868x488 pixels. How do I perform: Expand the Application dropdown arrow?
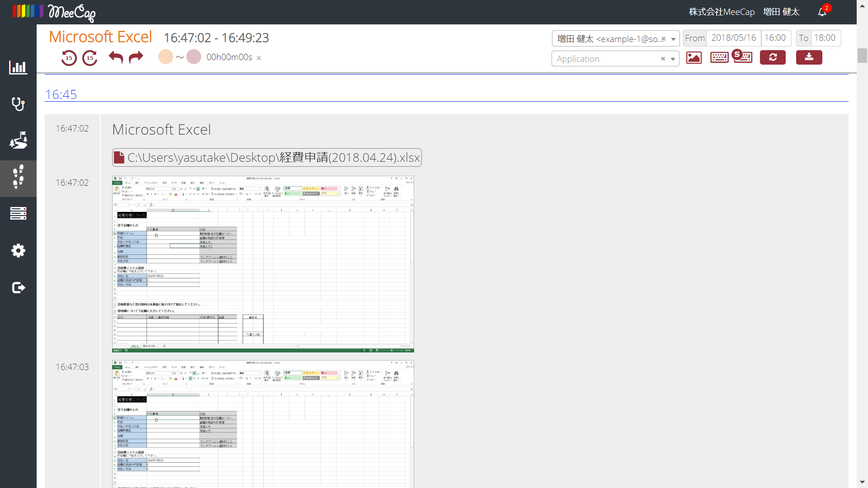[x=673, y=59]
